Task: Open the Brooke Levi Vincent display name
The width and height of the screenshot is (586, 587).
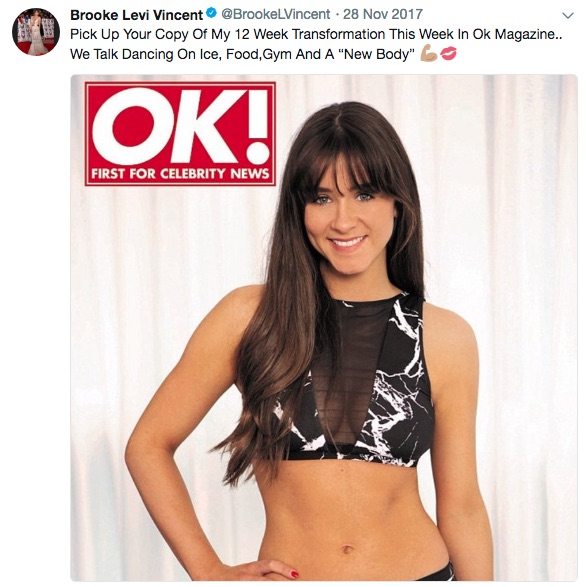Action: (x=136, y=15)
